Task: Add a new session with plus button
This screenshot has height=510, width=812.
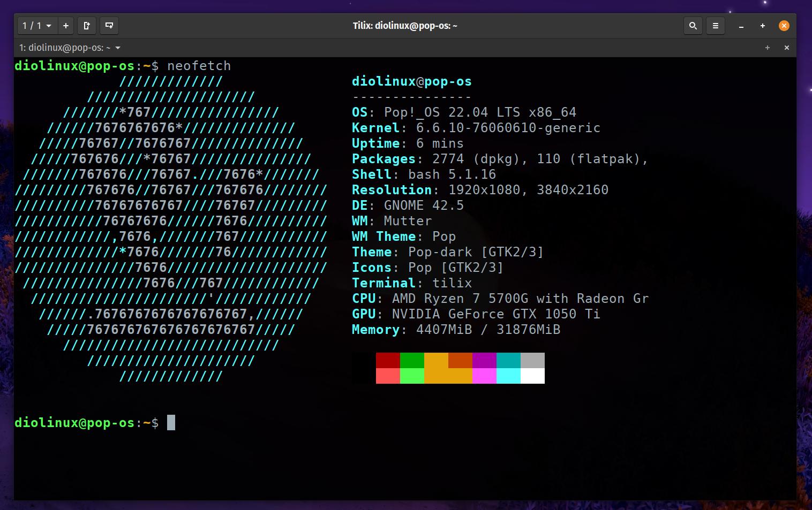Action: click(66, 26)
